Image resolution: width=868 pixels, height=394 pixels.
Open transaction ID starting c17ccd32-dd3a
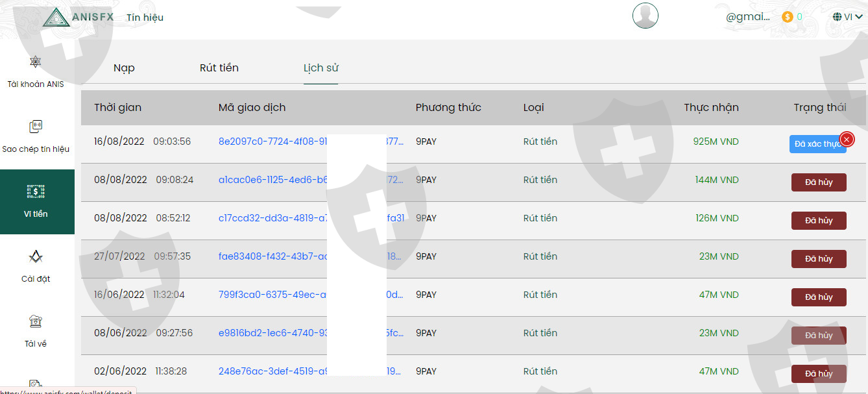click(x=311, y=218)
